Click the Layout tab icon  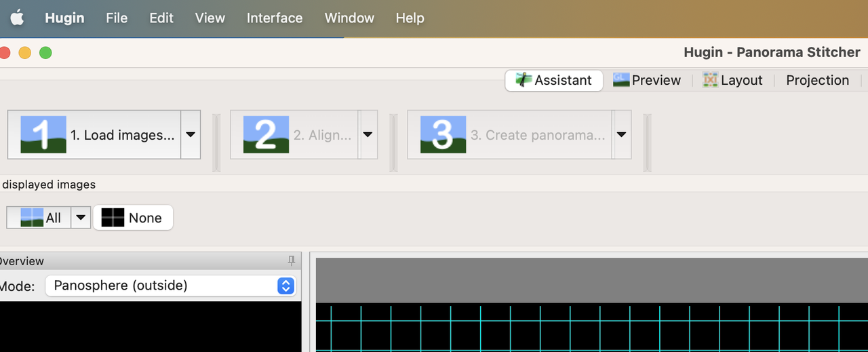pos(710,79)
